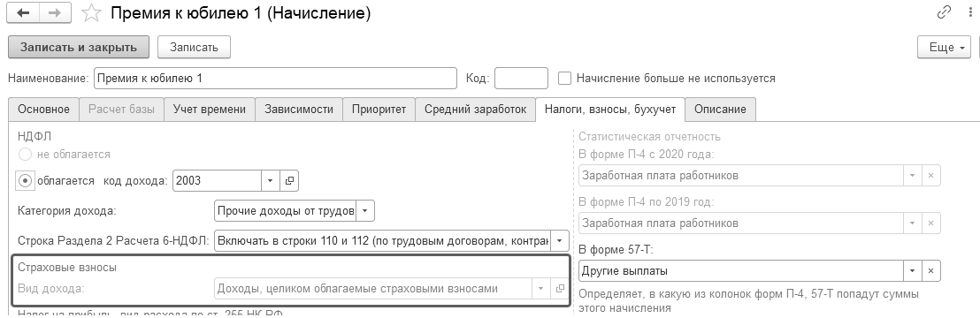980x318 pixels.
Task: Open the vertical dots menu at top right
Action: (970, 11)
